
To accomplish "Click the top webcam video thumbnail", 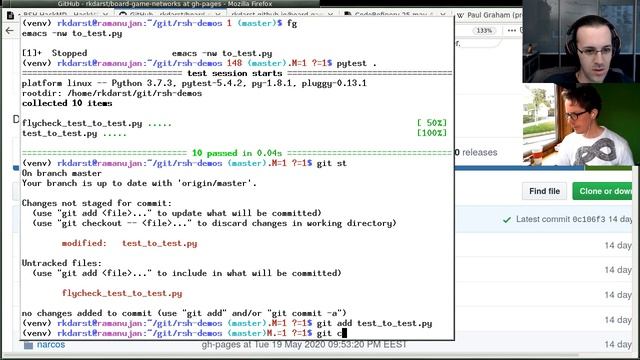I will click(581, 42).
